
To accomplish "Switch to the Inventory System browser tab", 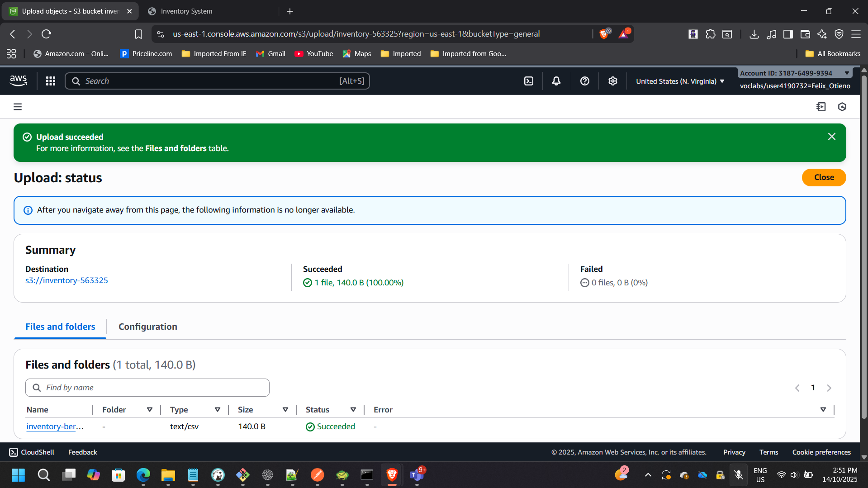I will coord(186,11).
